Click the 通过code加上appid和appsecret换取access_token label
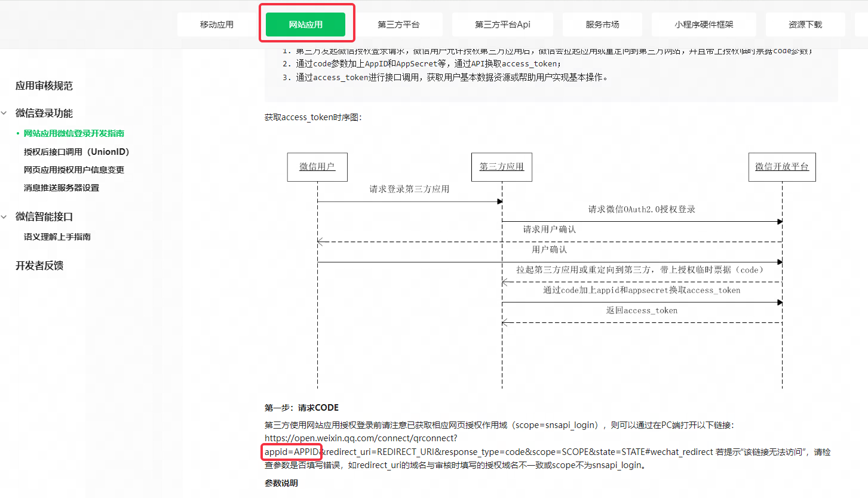The image size is (868, 498). click(x=642, y=290)
